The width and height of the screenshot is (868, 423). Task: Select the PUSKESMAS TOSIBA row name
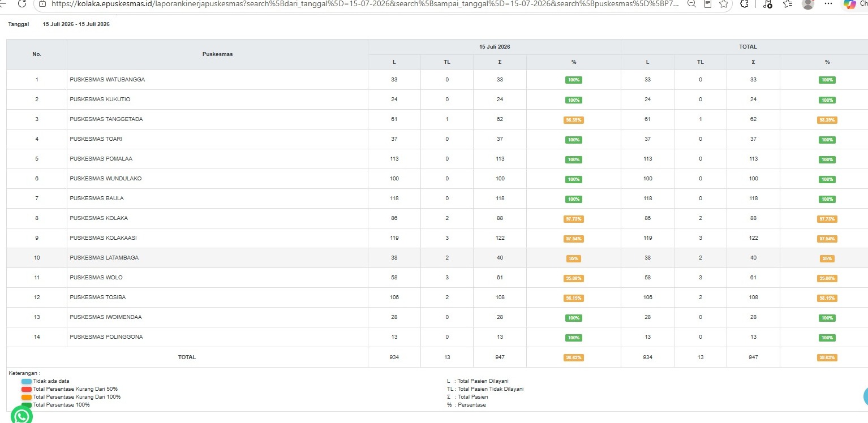(x=98, y=297)
